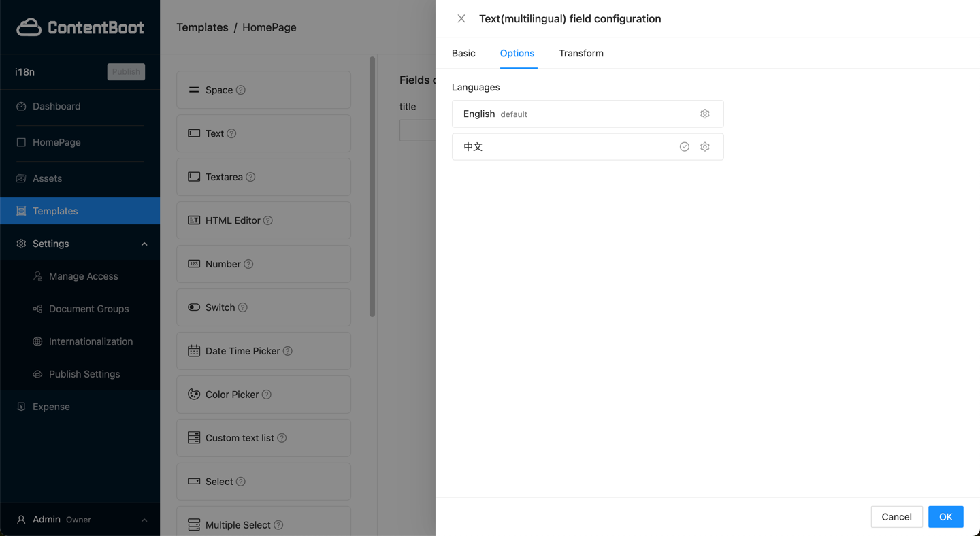Click the HTML Editor field type card
The height and width of the screenshot is (536, 980).
click(x=263, y=220)
